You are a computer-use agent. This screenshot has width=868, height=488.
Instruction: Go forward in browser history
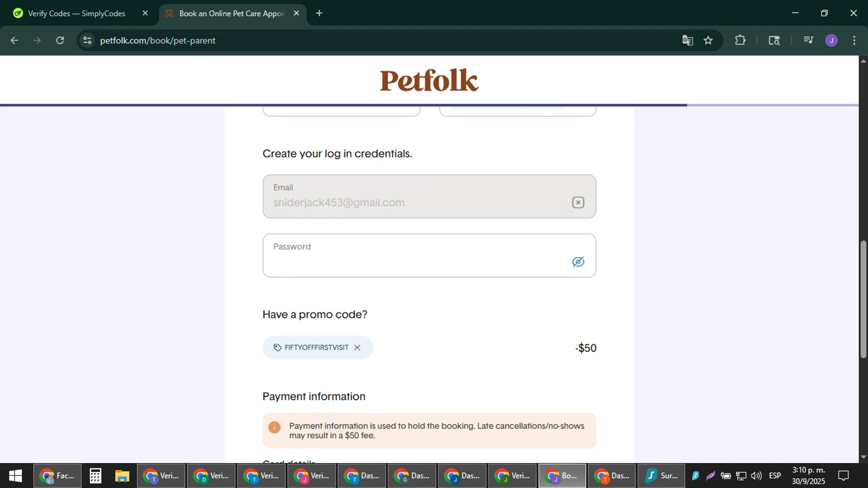point(37,41)
